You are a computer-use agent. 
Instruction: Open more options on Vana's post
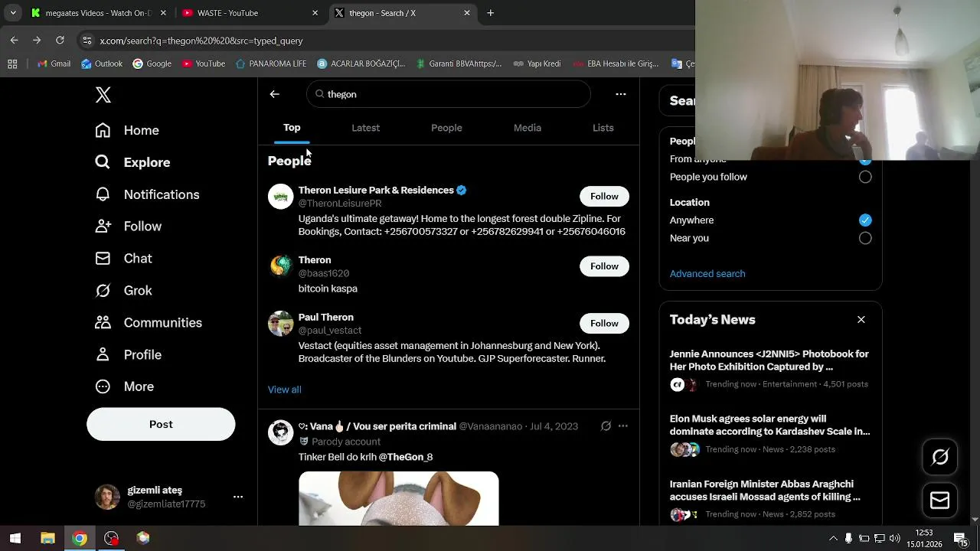623,426
